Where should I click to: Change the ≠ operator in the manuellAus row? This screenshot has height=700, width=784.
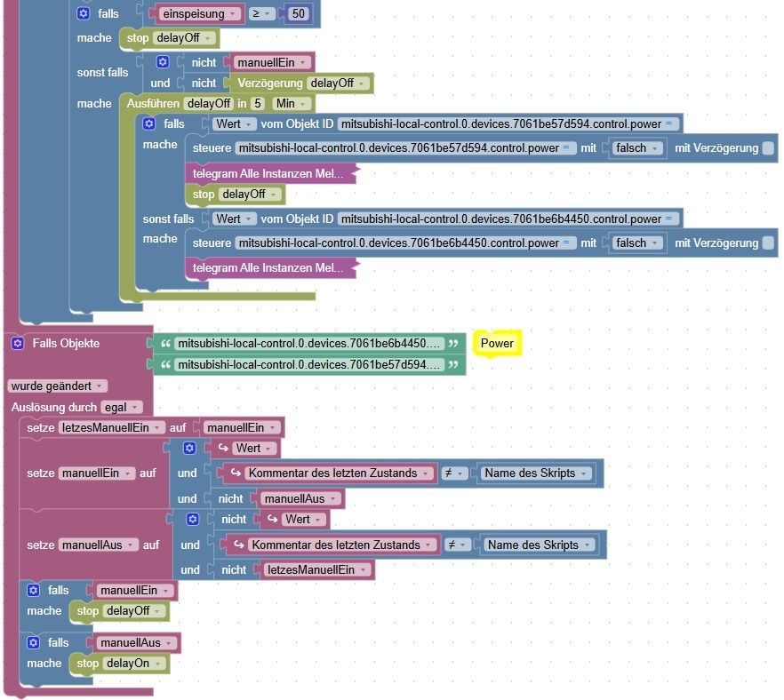[457, 545]
